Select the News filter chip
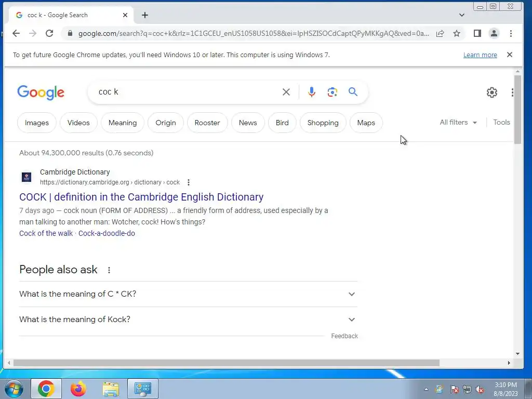The width and height of the screenshot is (532, 399). [248, 123]
